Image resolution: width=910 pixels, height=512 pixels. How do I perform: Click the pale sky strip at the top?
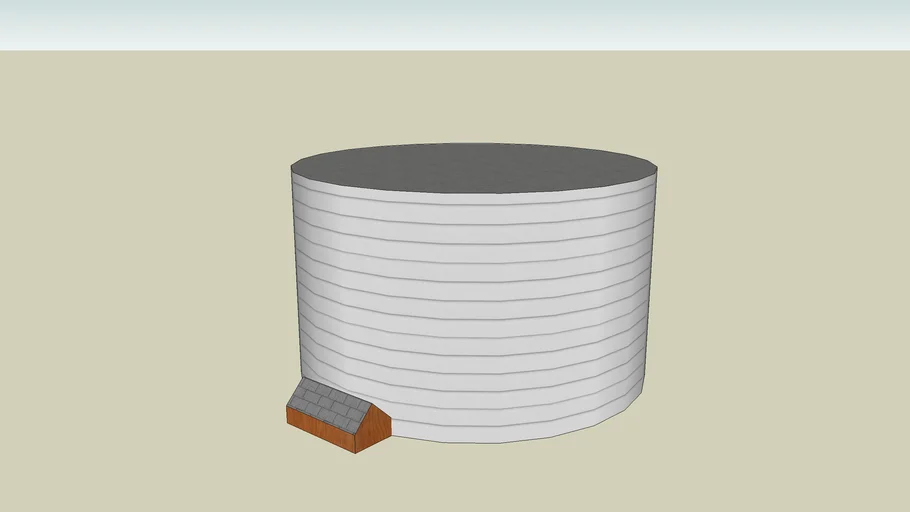point(455,24)
